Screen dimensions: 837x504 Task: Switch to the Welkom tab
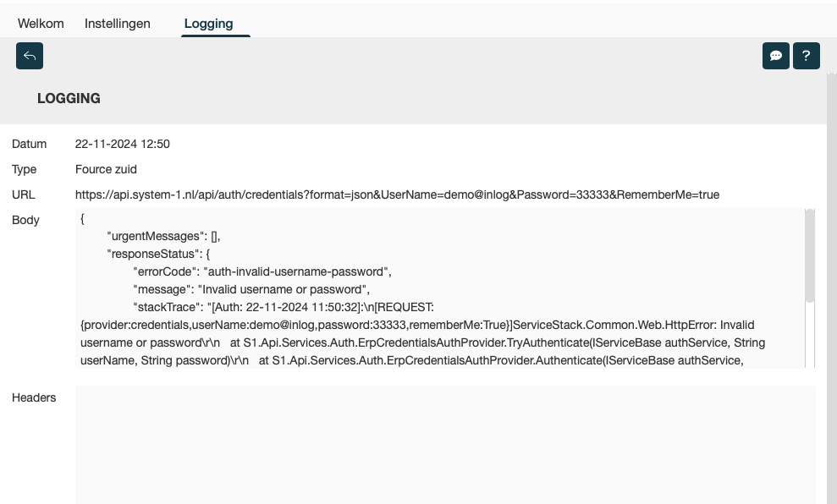pyautogui.click(x=41, y=24)
